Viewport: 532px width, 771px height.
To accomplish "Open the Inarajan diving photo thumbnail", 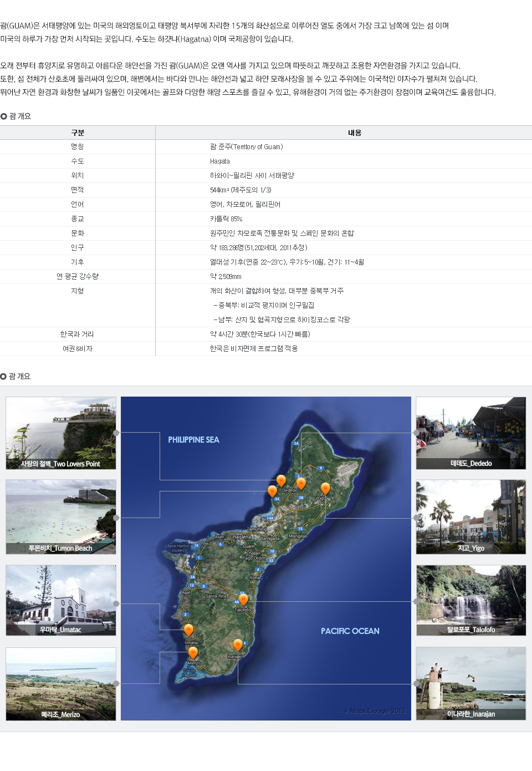I will tap(470, 683).
